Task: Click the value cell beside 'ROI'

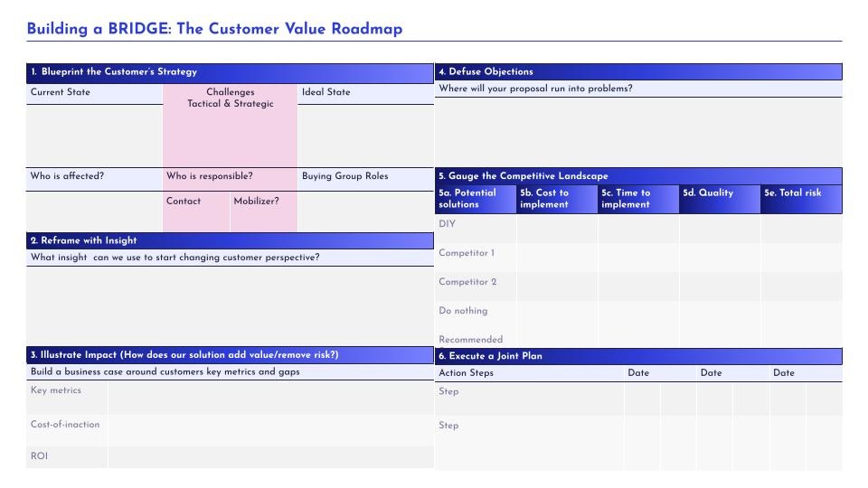Action: (270, 458)
